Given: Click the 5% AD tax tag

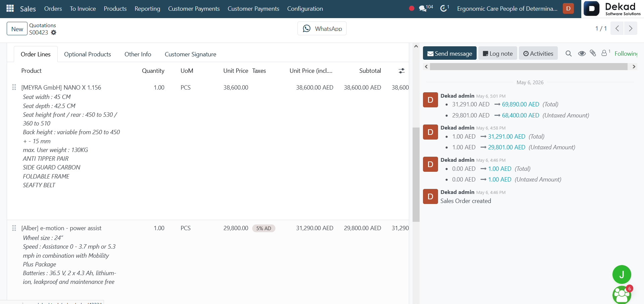Looking at the screenshot, I should click(264, 229).
